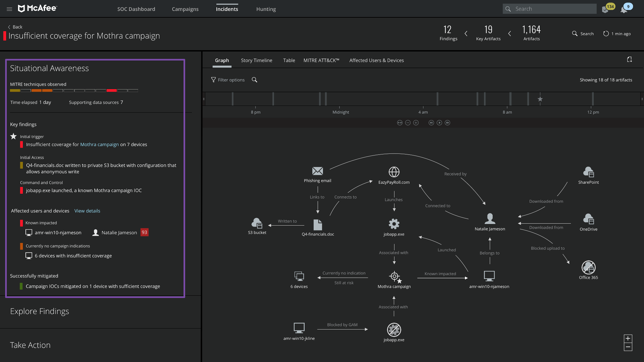The image size is (644, 362).
Task: Click the search magnifier beside Filter options
Action: [x=254, y=80]
